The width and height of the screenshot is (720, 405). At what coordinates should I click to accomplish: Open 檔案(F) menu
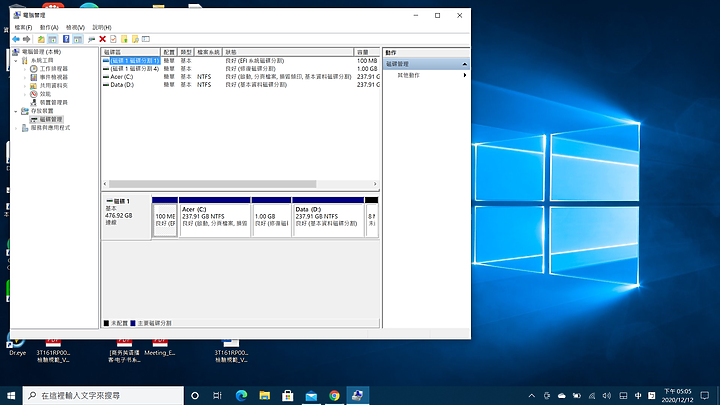(23, 28)
